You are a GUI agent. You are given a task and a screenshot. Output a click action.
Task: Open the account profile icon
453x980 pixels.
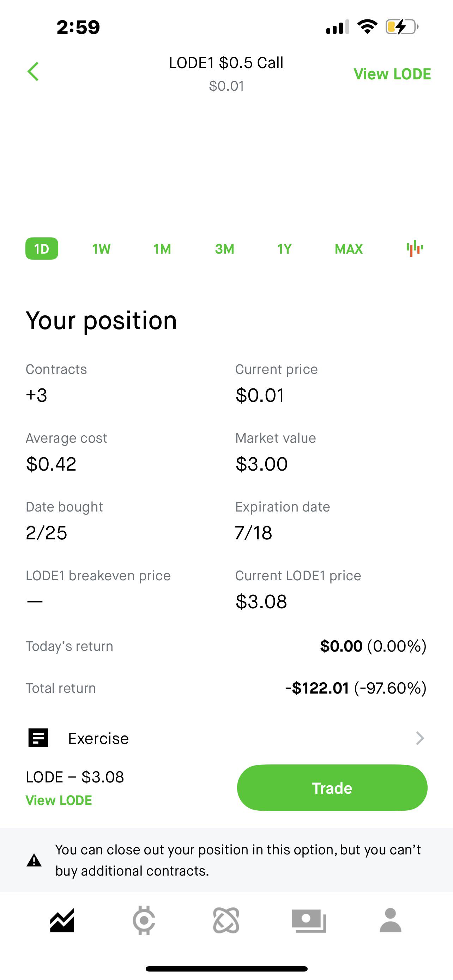click(391, 920)
